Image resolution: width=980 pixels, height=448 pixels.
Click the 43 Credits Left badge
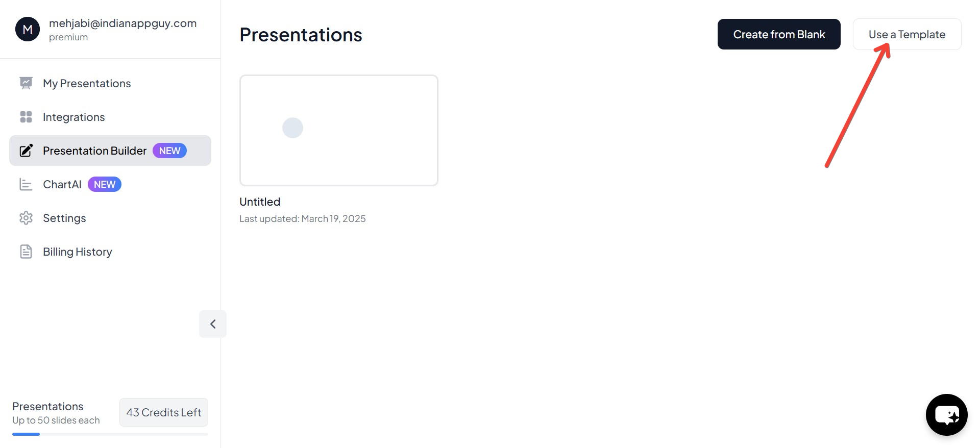point(164,412)
